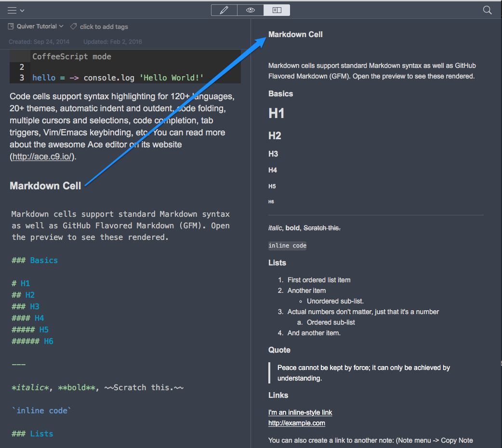This screenshot has width=502, height=448.
Task: Follow the "I'm an inline-style link" link
Action: 300,412
